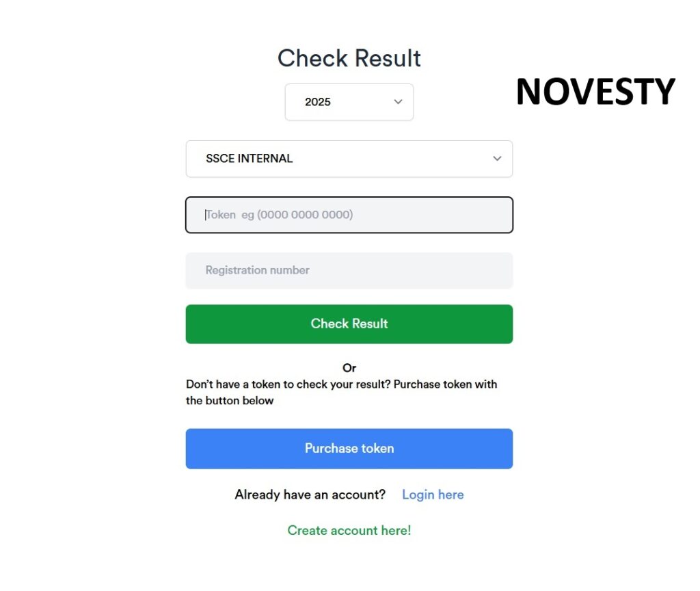Click the Check Result page heading
This screenshot has height=591, width=700.
pyautogui.click(x=349, y=58)
